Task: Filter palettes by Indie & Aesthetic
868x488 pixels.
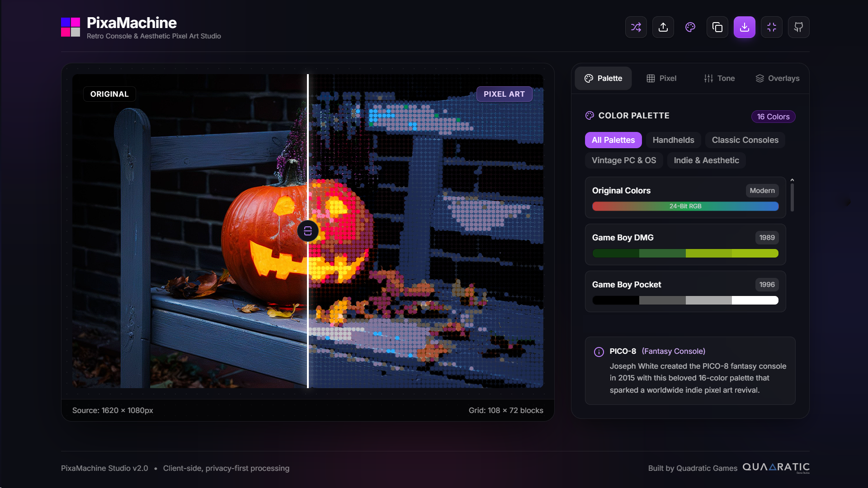Action: 706,160
